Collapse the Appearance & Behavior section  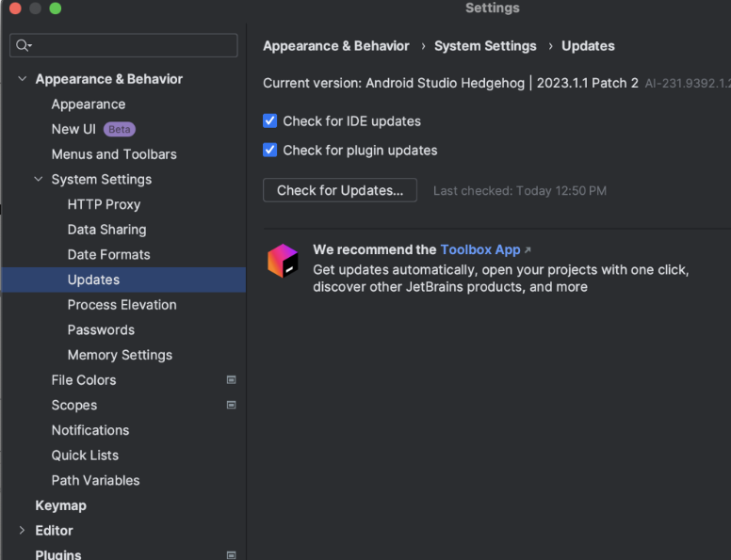pos(22,79)
